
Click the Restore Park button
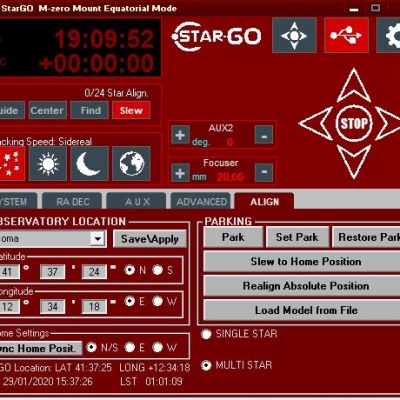coord(366,237)
